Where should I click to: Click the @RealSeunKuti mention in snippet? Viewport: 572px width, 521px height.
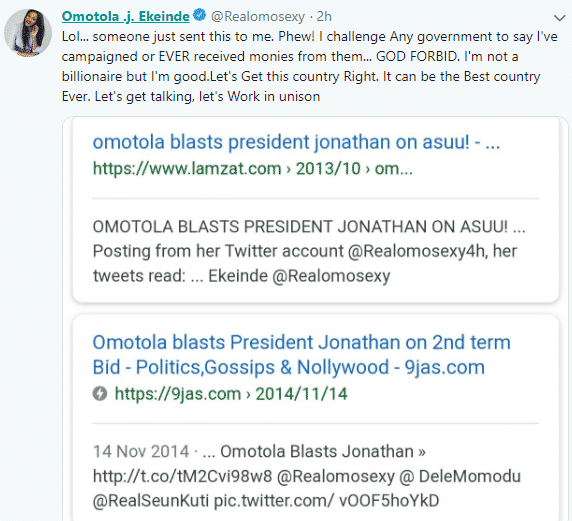151,501
